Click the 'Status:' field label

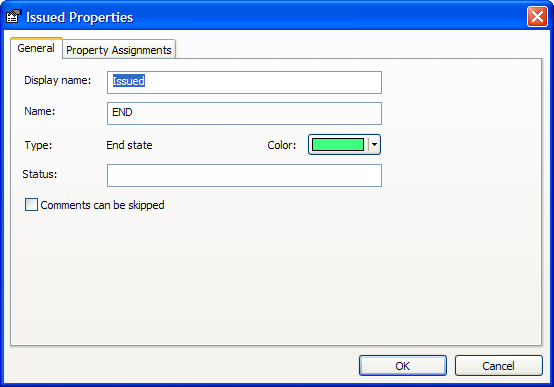tap(40, 174)
